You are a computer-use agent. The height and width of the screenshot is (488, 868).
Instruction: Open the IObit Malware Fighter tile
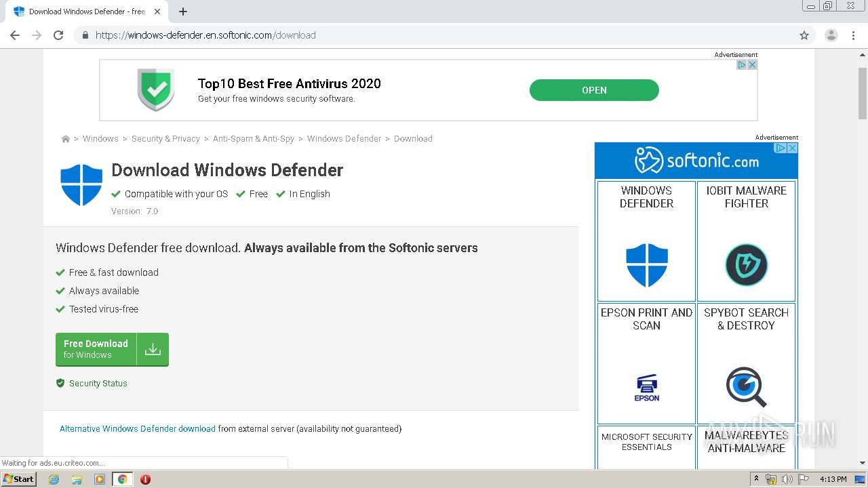tap(746, 241)
